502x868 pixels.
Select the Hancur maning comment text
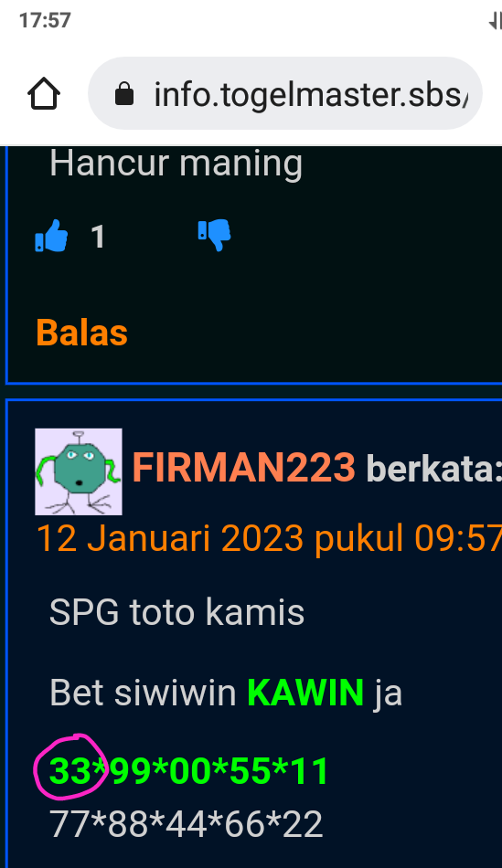(x=176, y=164)
